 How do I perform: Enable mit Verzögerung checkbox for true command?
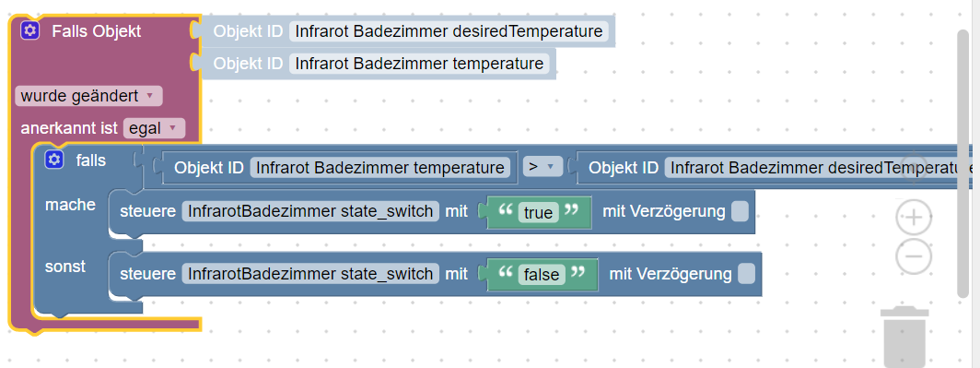(740, 211)
